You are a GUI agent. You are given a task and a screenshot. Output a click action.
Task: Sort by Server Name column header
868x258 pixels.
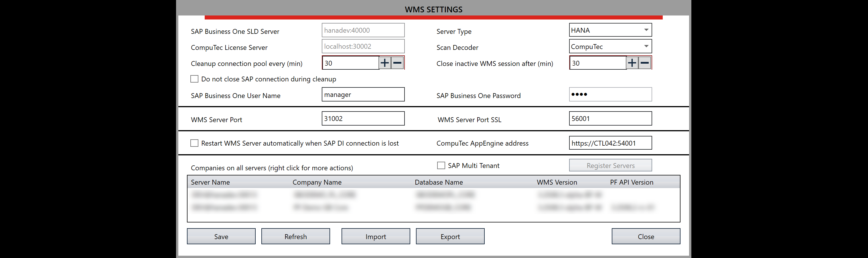(210, 182)
